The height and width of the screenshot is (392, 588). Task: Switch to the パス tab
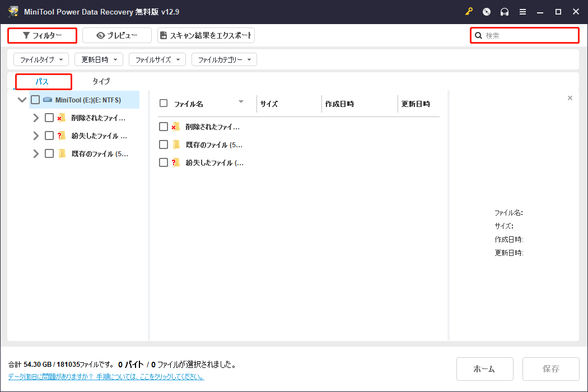43,81
